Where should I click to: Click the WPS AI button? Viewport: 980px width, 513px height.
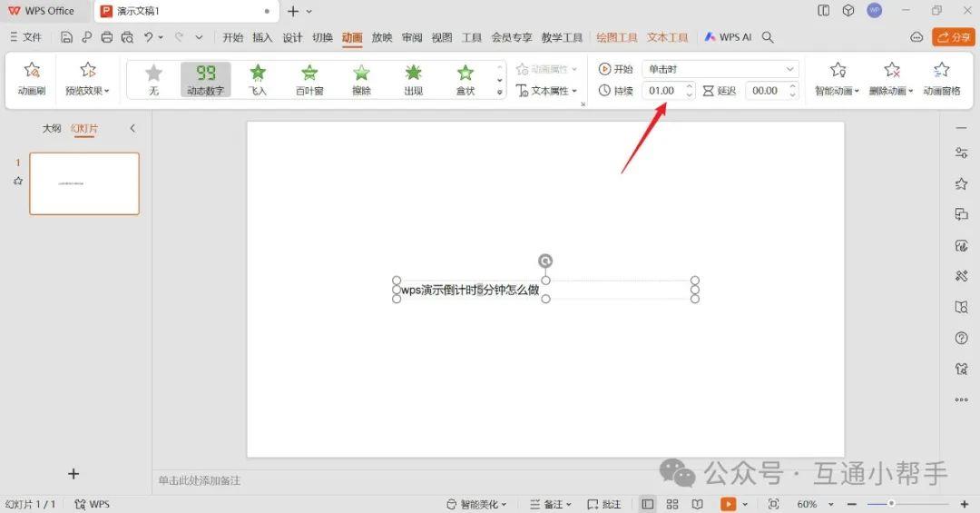pos(728,37)
